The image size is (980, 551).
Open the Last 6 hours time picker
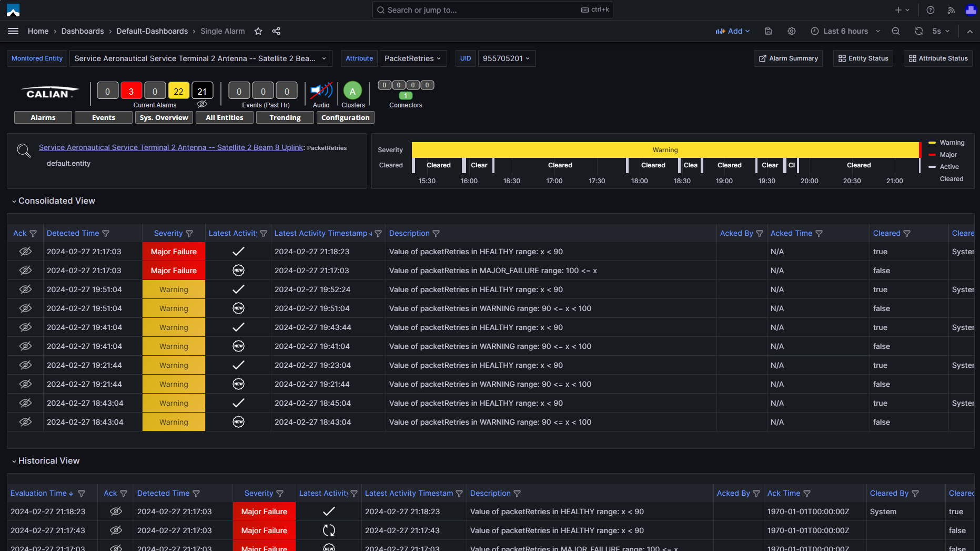point(845,31)
